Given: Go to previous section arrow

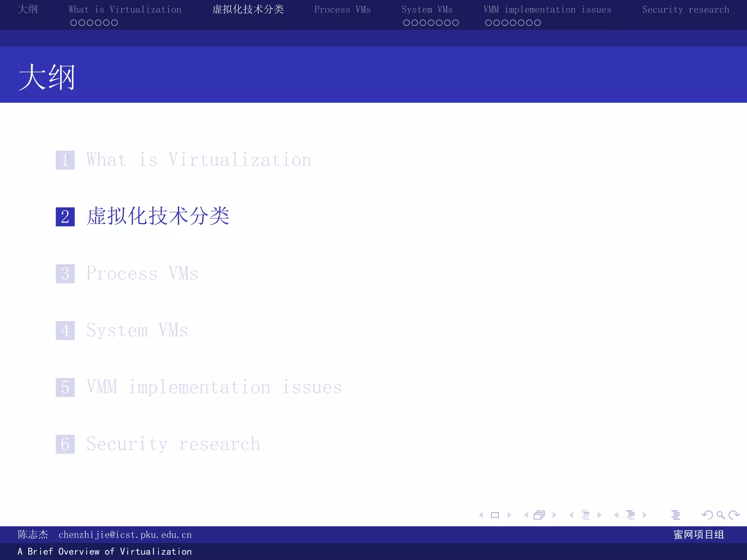Looking at the screenshot, I should (x=616, y=515).
